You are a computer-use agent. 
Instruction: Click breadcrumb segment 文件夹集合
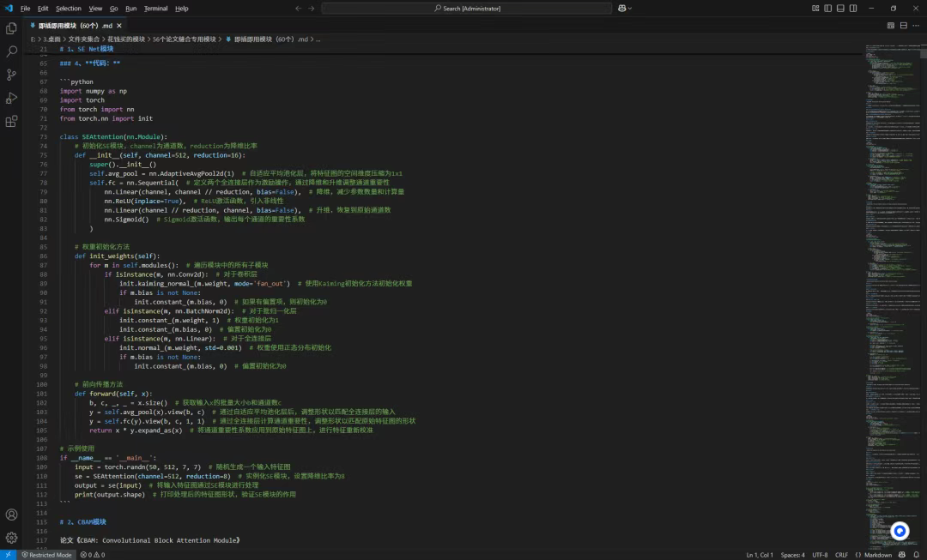point(84,39)
